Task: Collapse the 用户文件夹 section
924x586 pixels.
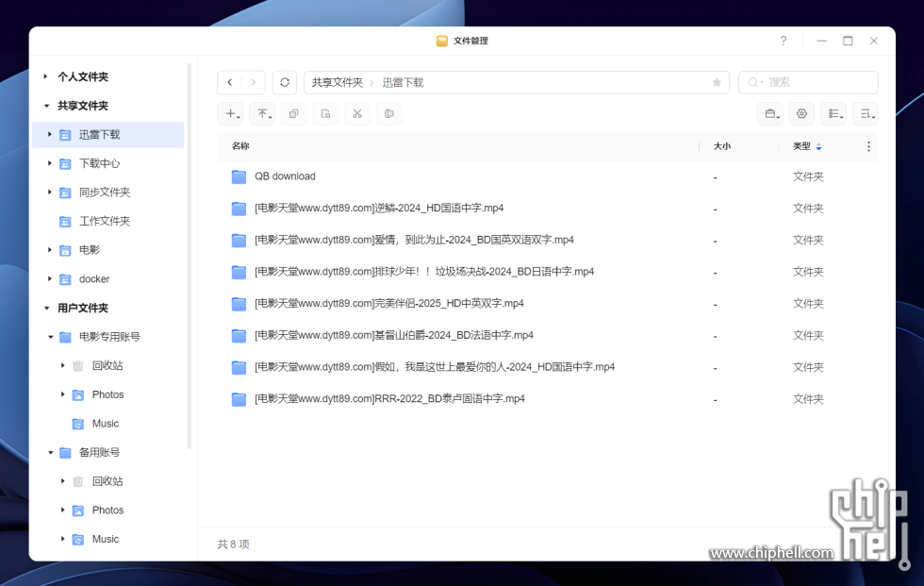Action: pyautogui.click(x=46, y=308)
